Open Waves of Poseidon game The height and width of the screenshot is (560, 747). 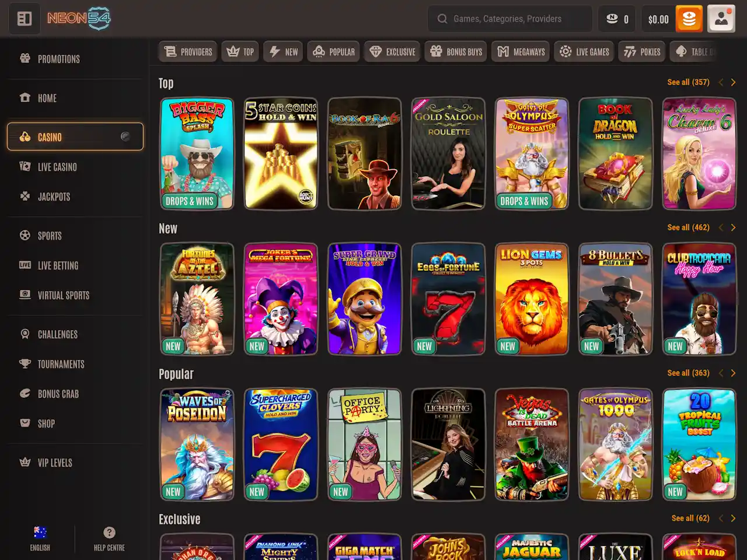click(197, 444)
